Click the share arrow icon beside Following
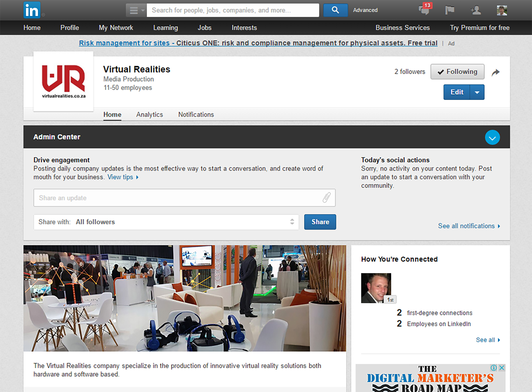This screenshot has width=532, height=392. coord(495,72)
